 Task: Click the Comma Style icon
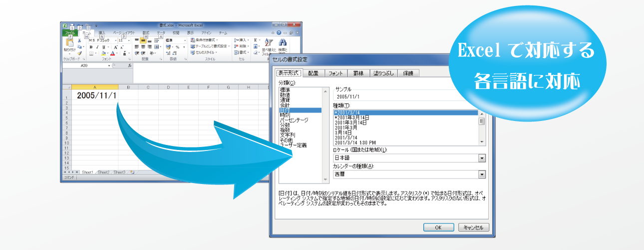point(183,47)
